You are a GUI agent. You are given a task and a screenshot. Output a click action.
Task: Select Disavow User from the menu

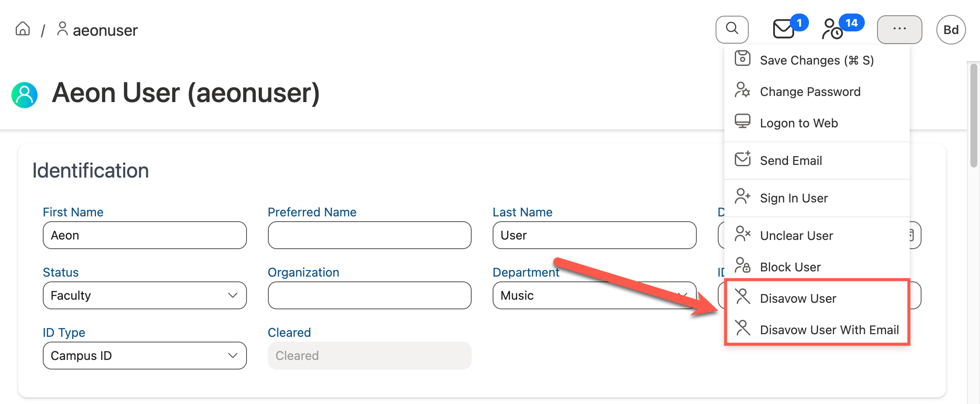pyautogui.click(x=798, y=298)
